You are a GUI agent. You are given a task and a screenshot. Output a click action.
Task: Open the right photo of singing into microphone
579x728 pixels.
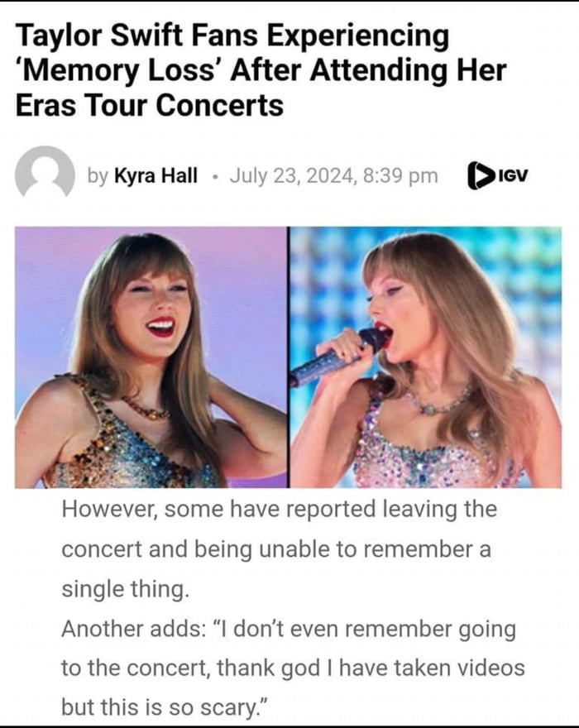click(426, 357)
